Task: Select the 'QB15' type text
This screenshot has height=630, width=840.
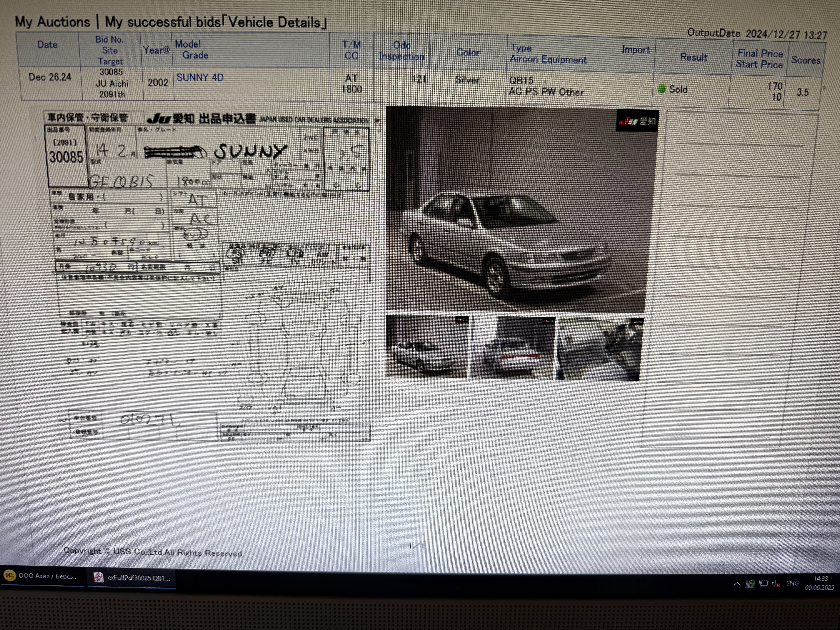Action: click(521, 80)
